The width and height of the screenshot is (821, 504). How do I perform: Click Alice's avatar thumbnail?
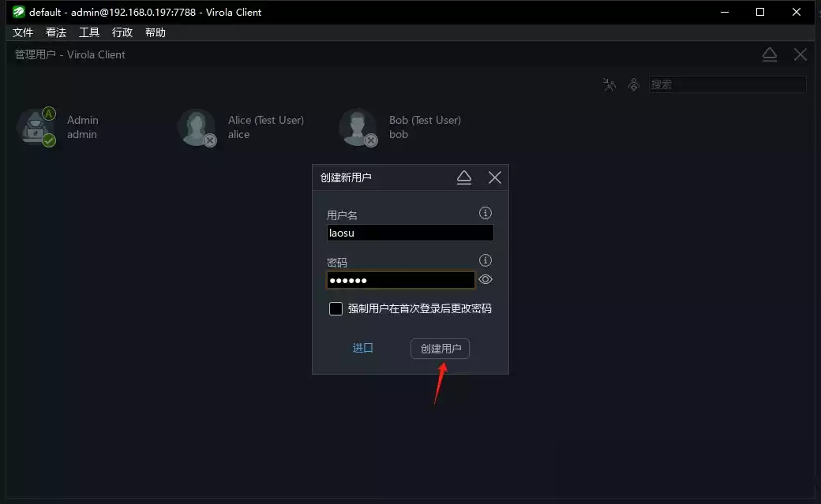(x=197, y=127)
